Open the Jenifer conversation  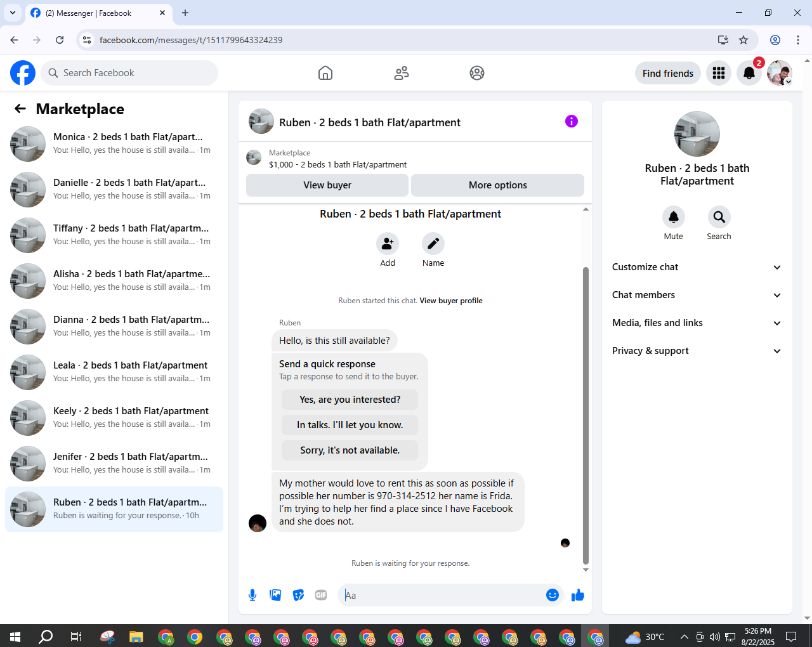(x=114, y=464)
